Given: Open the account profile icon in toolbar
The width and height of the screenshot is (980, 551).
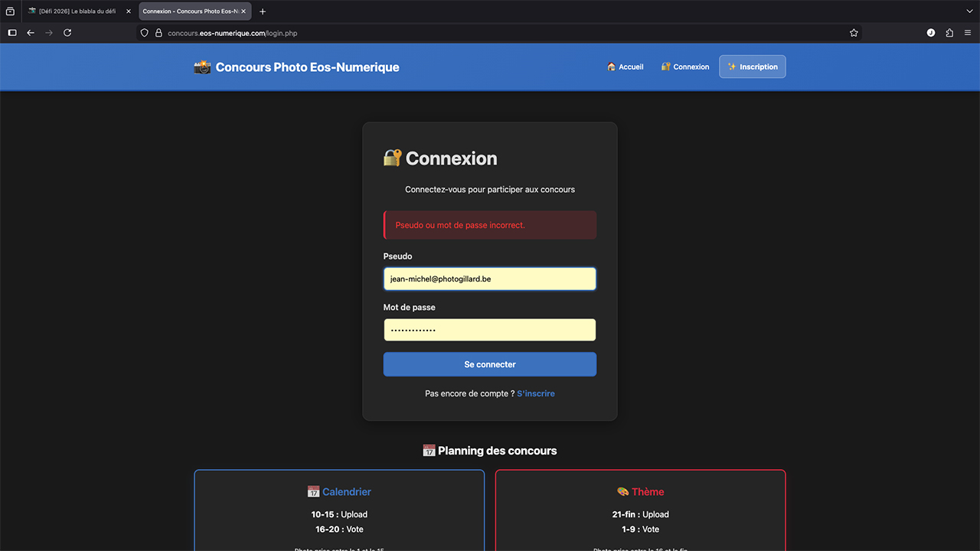Looking at the screenshot, I should coord(931,33).
